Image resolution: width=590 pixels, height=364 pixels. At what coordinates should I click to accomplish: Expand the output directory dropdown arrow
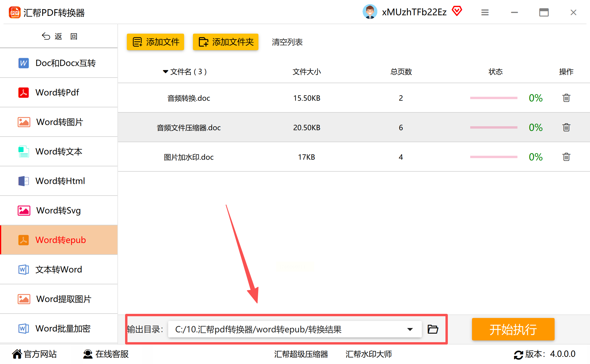tap(410, 329)
